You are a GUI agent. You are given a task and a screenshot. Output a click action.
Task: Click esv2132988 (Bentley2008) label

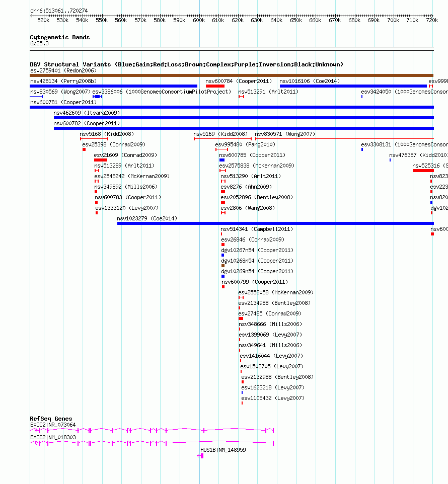tap(277, 377)
